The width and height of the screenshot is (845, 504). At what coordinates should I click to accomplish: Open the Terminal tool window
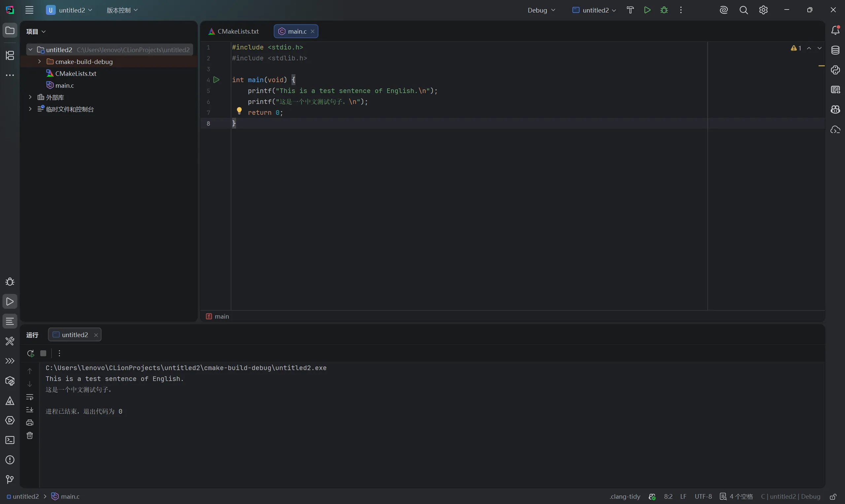pos(10,440)
